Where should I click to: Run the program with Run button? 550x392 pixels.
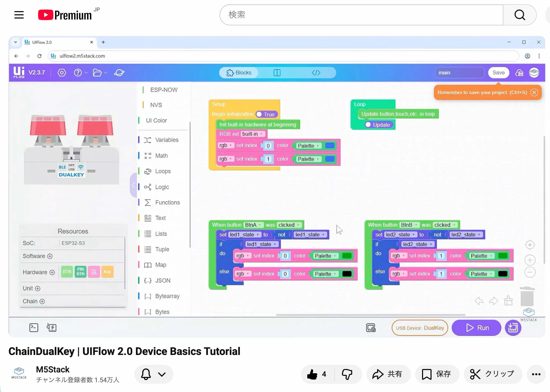pos(476,328)
